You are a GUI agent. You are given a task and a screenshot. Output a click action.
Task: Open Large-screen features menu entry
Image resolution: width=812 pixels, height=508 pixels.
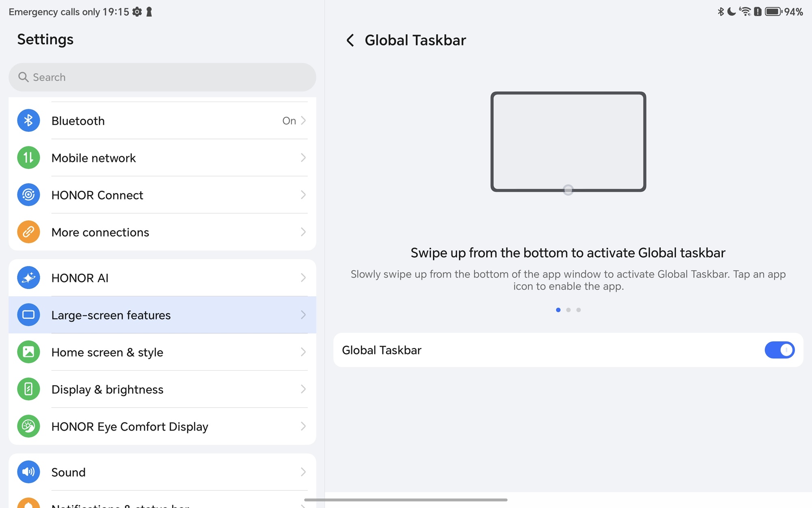111,315
